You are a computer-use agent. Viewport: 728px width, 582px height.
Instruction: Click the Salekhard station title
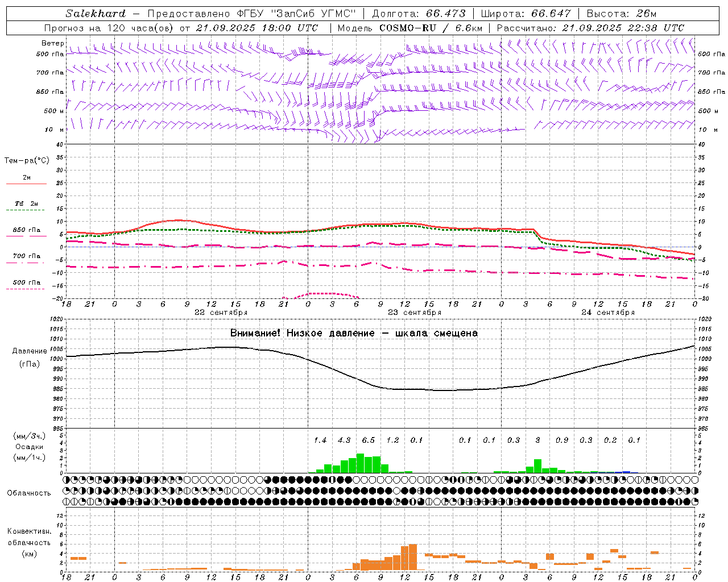pyautogui.click(x=96, y=14)
